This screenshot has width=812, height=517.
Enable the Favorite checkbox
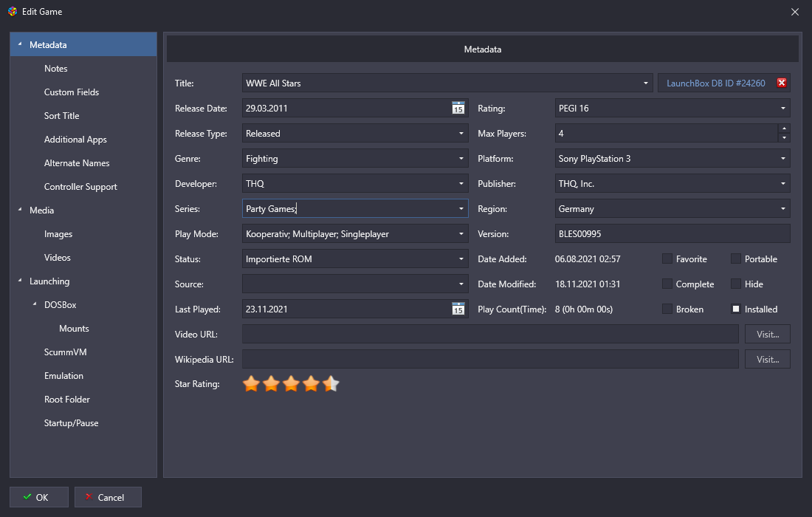coord(667,259)
